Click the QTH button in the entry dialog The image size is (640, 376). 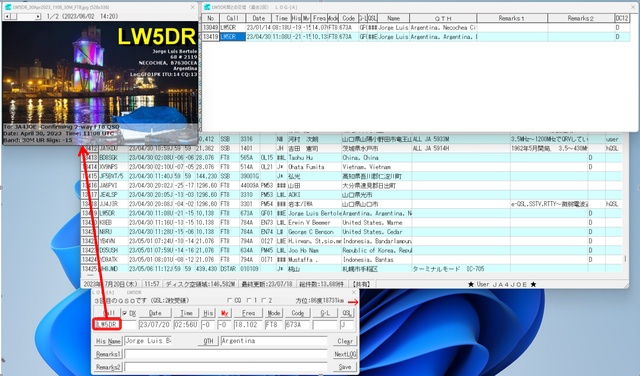(208, 341)
